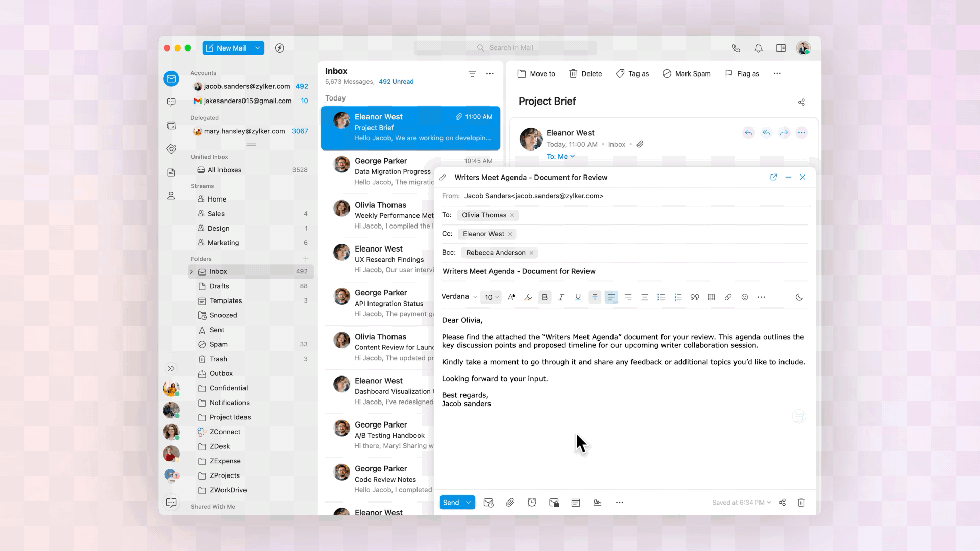Click the Move to button

click(536, 74)
